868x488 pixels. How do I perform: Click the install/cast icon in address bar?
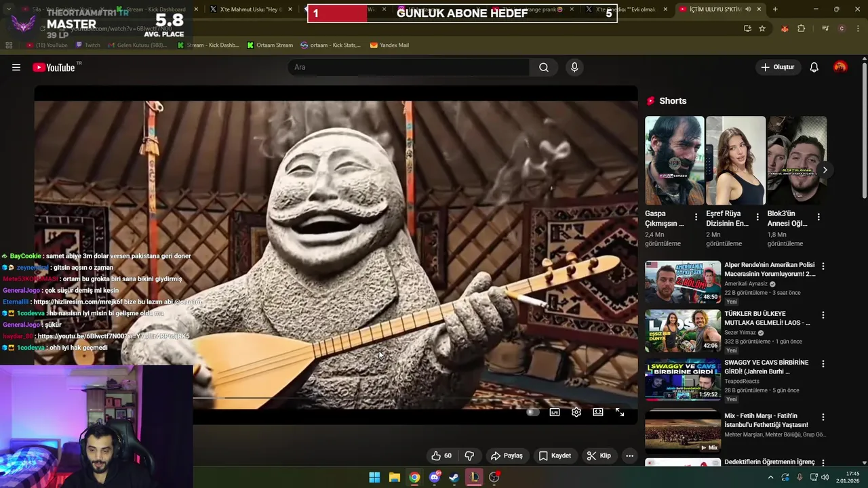click(747, 28)
